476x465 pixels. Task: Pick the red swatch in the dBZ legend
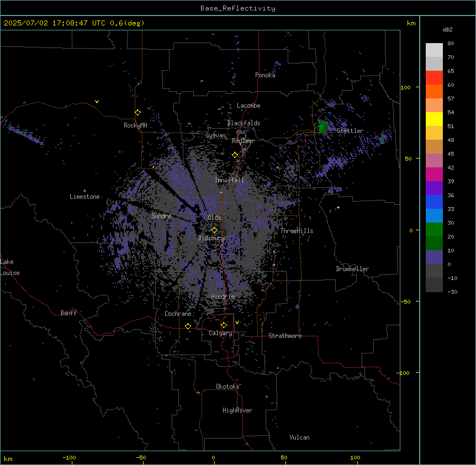pos(434,78)
